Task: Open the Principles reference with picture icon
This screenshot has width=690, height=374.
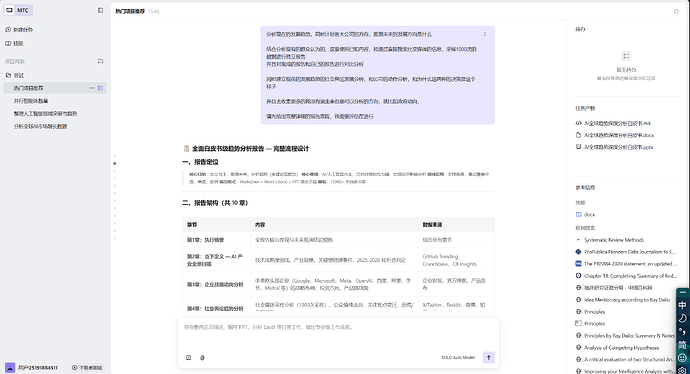Action: coord(591,323)
